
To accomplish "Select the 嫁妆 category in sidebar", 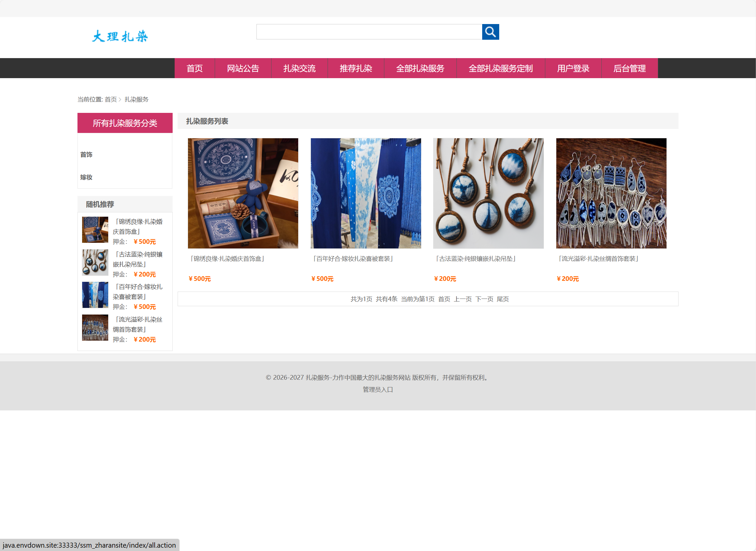I will (86, 177).
